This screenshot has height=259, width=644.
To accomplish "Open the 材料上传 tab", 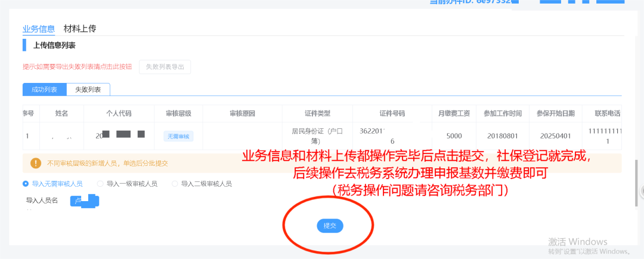I will pos(80,29).
